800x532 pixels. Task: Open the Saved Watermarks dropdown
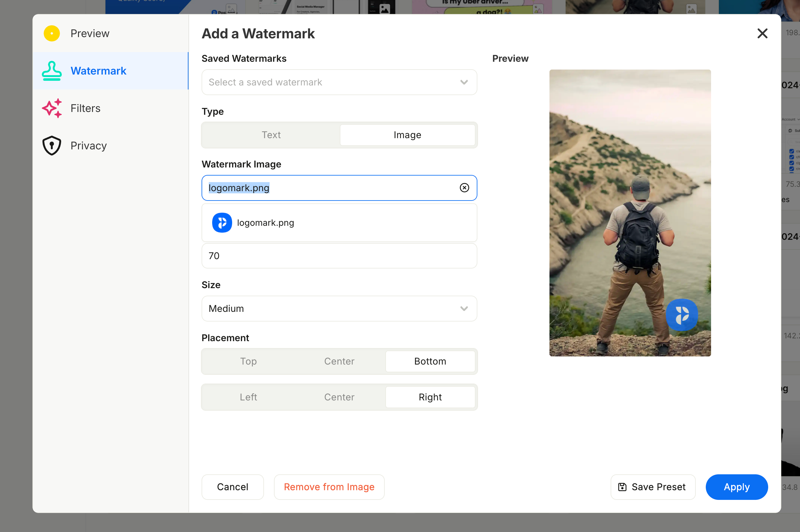pos(339,82)
